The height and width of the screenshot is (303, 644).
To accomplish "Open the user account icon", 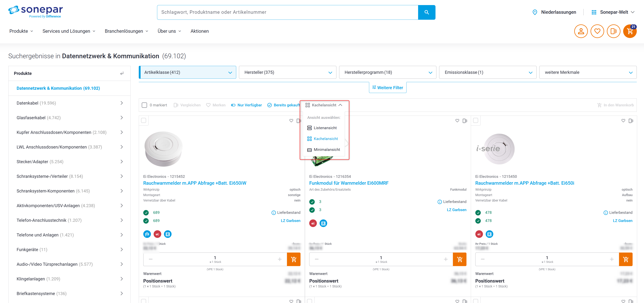I will pos(581,31).
